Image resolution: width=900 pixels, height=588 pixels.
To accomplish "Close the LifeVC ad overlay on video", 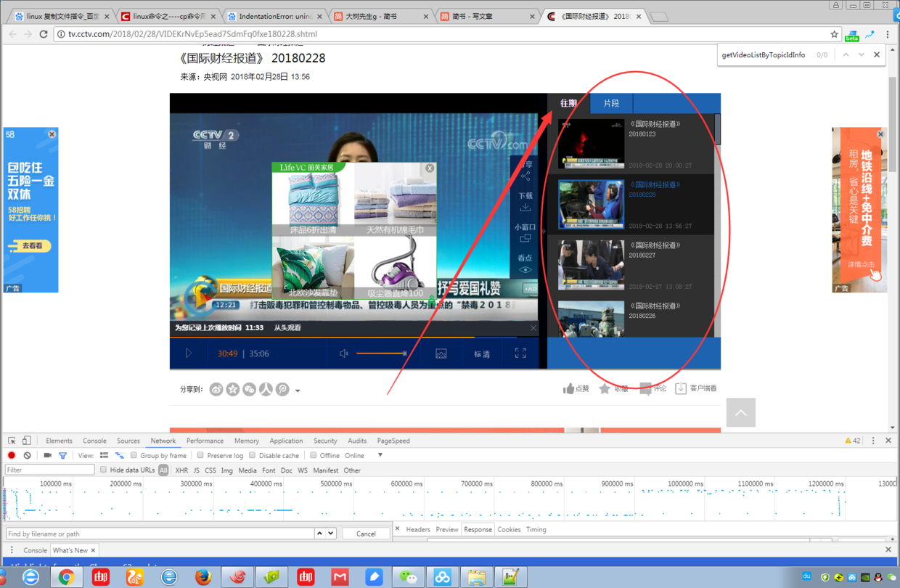I will [x=430, y=168].
